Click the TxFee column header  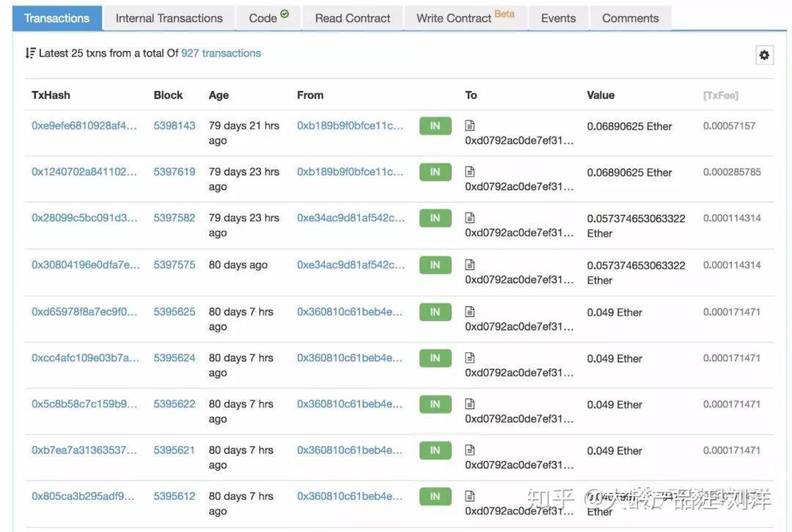pyautogui.click(x=720, y=95)
